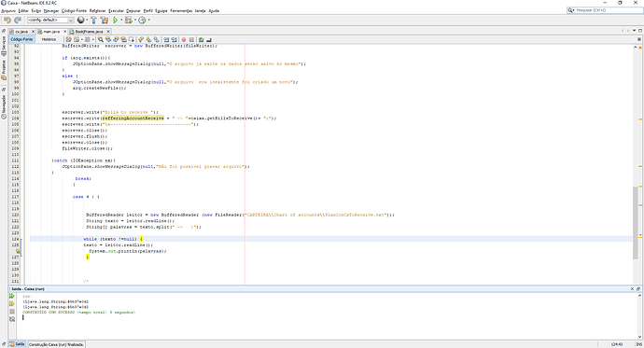Click the Find Previous Occurrence icon
Image resolution: width=644 pixels, height=348 pixels.
(108, 39)
